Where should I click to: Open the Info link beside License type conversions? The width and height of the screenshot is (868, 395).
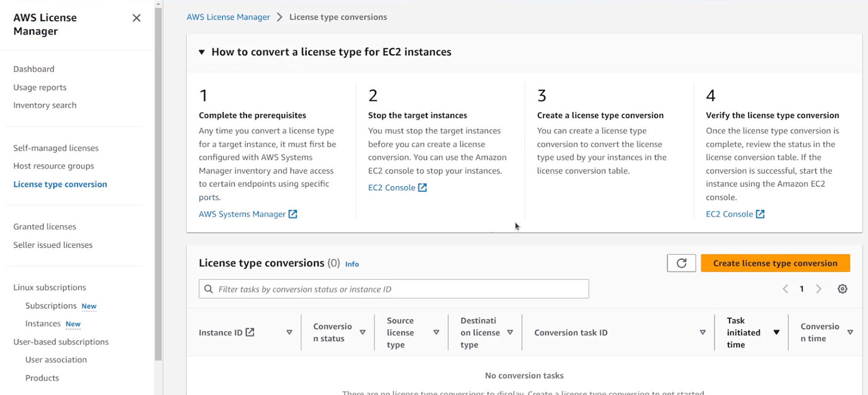352,264
